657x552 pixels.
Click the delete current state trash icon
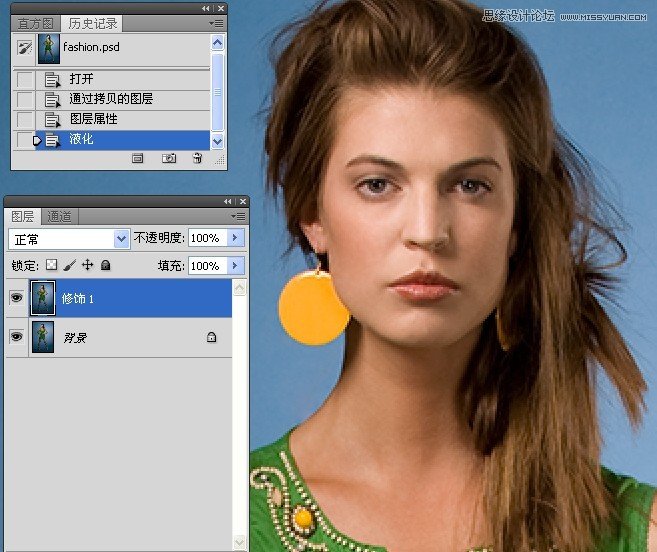[x=196, y=158]
